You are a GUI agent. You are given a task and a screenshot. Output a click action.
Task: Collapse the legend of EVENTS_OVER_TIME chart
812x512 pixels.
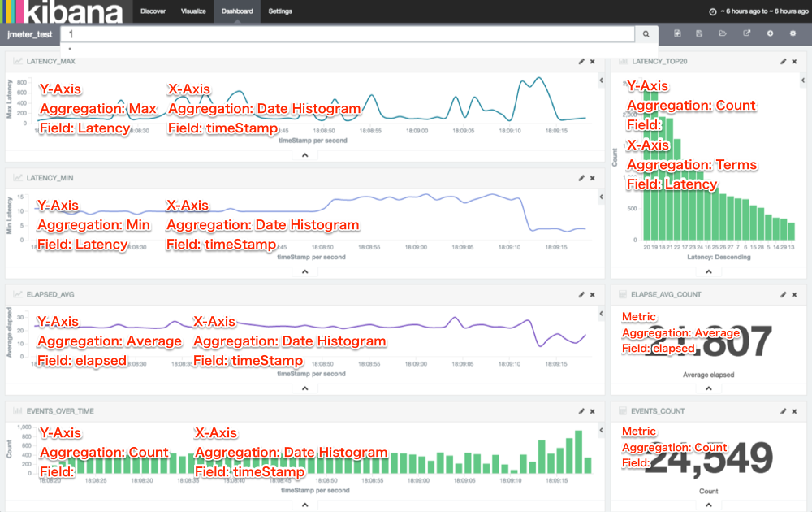(x=601, y=430)
